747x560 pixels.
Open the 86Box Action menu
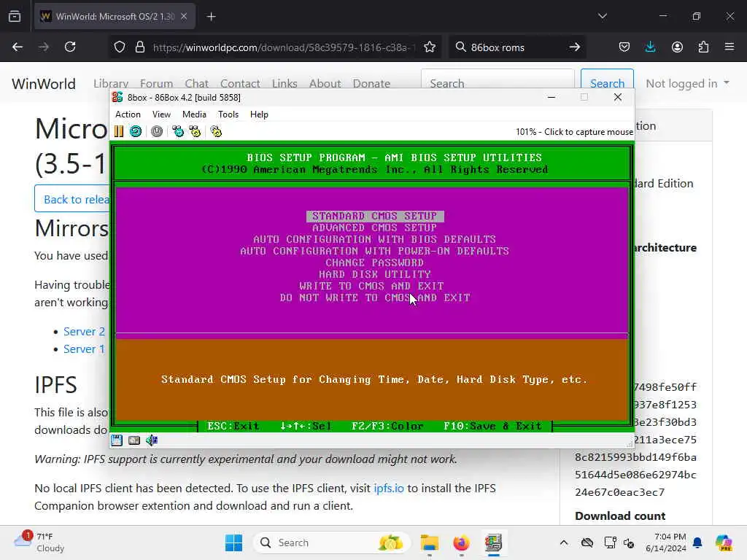click(128, 114)
